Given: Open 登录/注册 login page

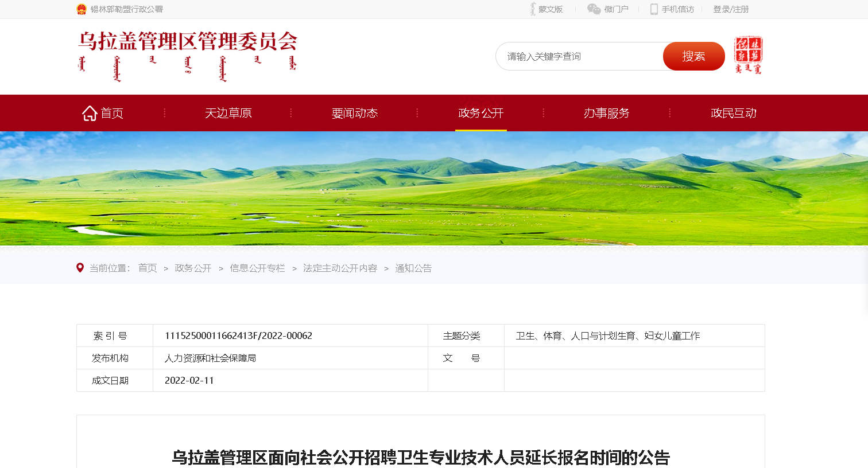Looking at the screenshot, I should click(731, 9).
